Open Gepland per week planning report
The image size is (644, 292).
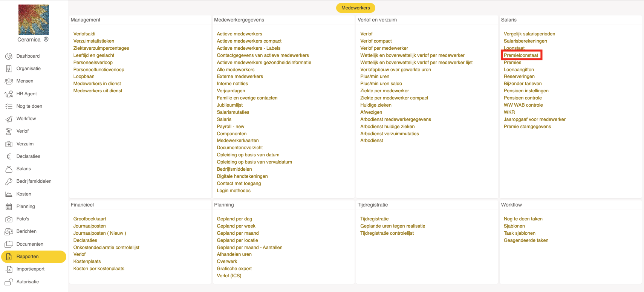(236, 226)
